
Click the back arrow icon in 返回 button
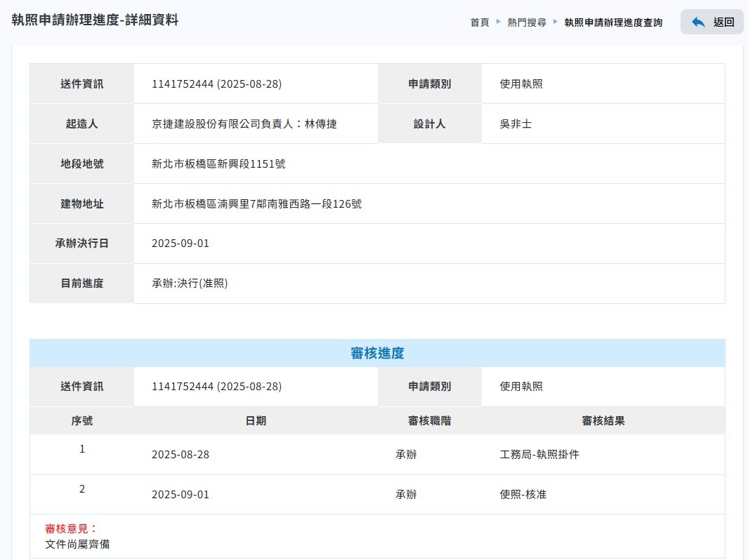tap(698, 22)
